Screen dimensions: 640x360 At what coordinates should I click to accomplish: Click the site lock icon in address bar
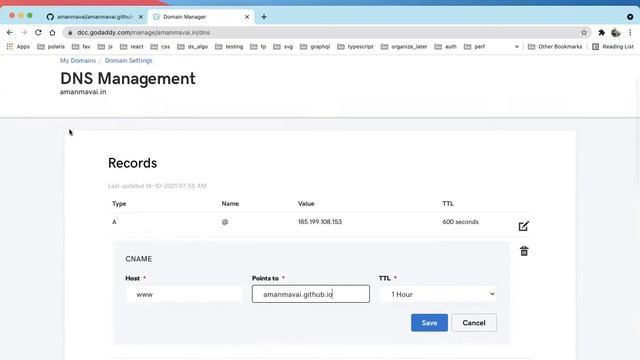pos(70,32)
